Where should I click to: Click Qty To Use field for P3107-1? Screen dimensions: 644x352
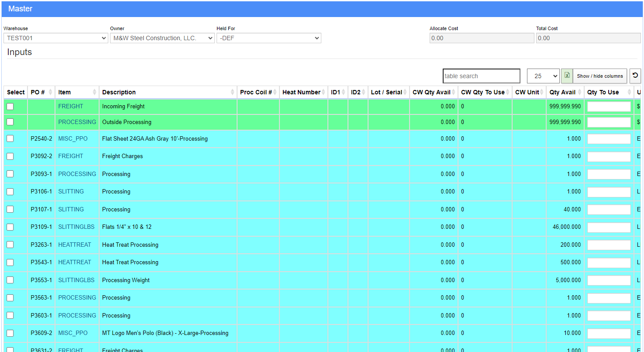(x=609, y=210)
